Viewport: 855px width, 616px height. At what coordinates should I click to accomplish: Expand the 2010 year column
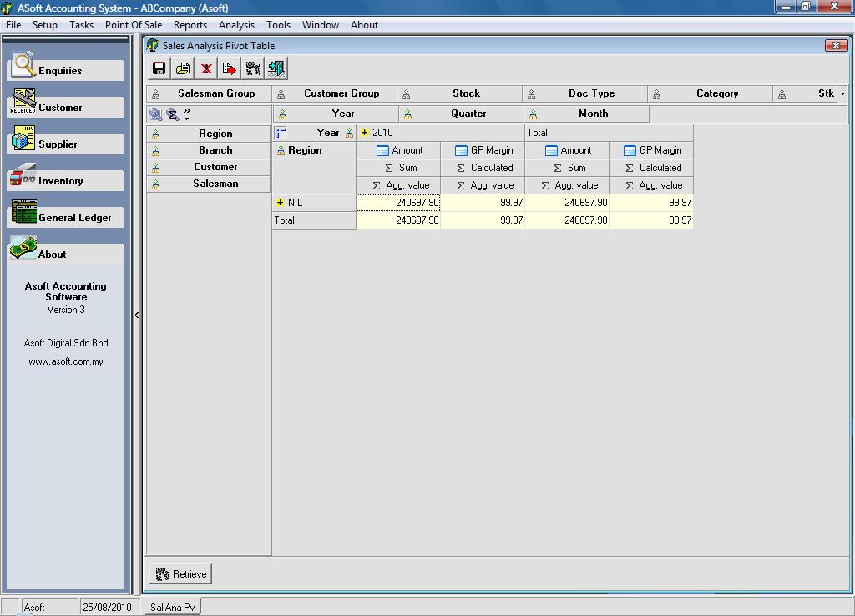(x=364, y=133)
